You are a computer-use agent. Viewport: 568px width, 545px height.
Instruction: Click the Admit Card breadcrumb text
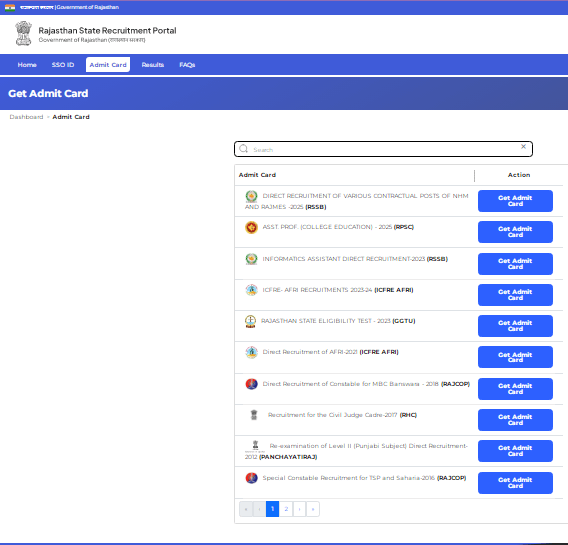click(71, 117)
